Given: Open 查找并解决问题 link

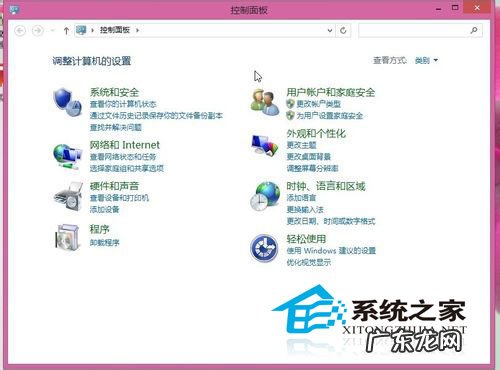Looking at the screenshot, I should (116, 127).
